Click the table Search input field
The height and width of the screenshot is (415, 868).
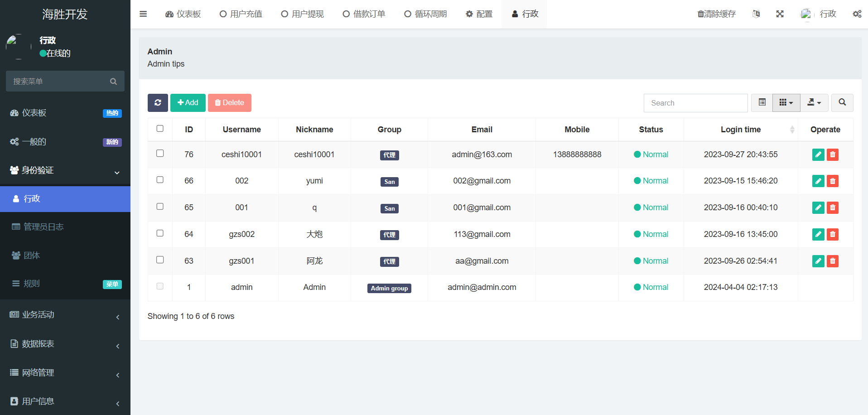[x=695, y=103]
